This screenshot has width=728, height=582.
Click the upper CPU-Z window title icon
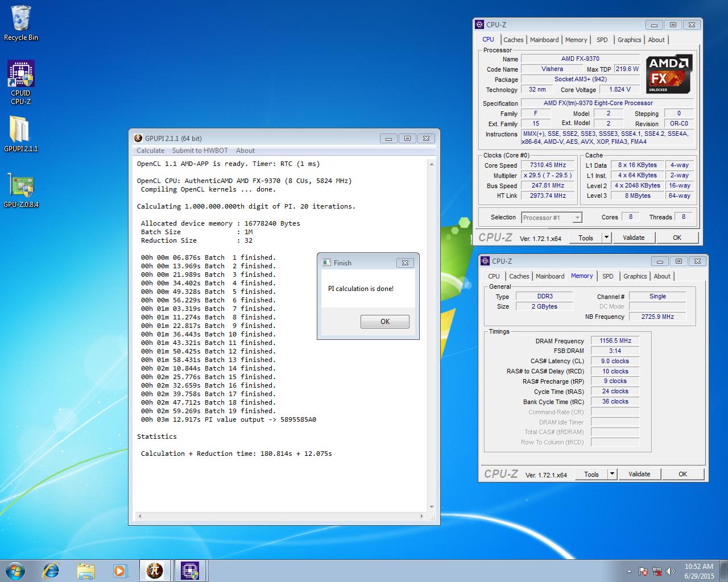click(481, 24)
